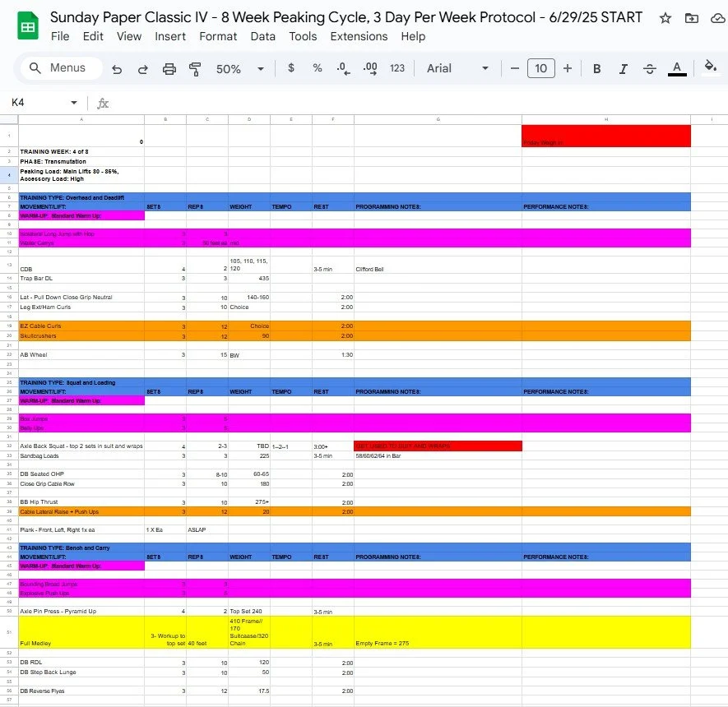Select the 'DB Reverse Flyes' cell
Image resolution: width=728 pixels, height=707 pixels.
pos(81,691)
